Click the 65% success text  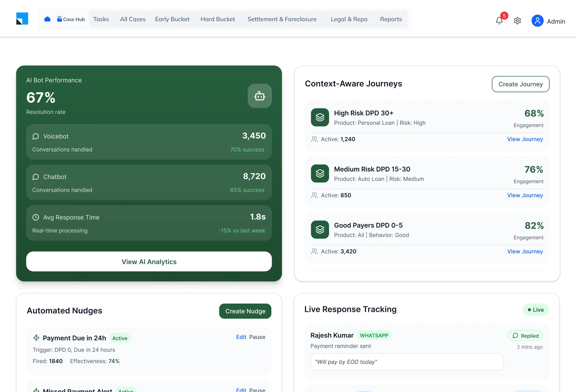[x=247, y=190]
